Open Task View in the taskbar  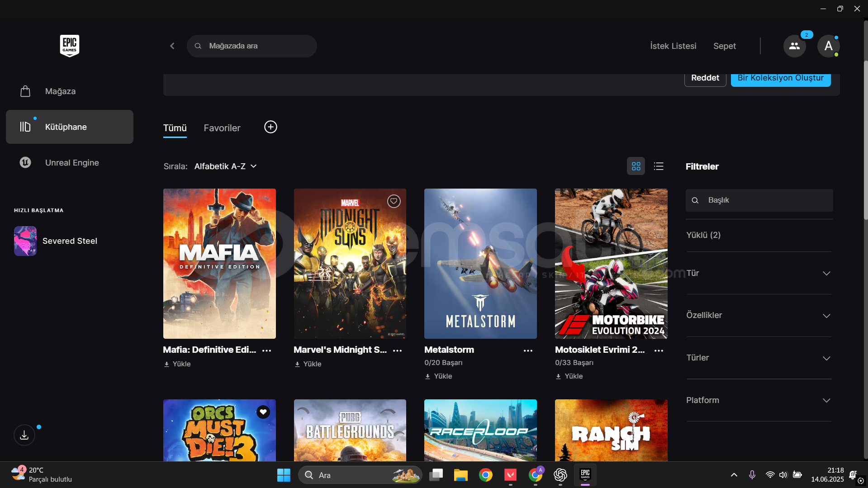pyautogui.click(x=436, y=475)
